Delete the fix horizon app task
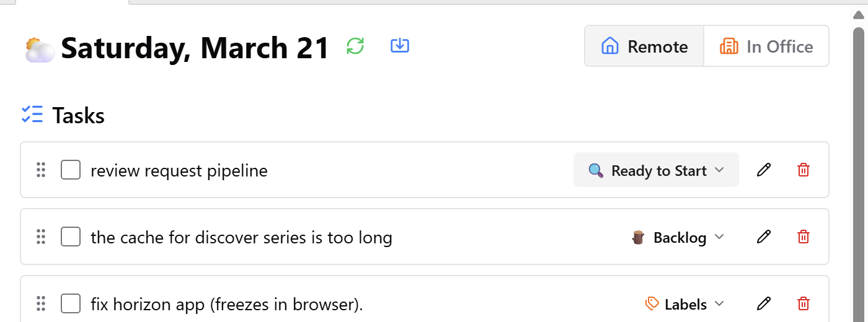The width and height of the screenshot is (868, 322). (x=803, y=303)
